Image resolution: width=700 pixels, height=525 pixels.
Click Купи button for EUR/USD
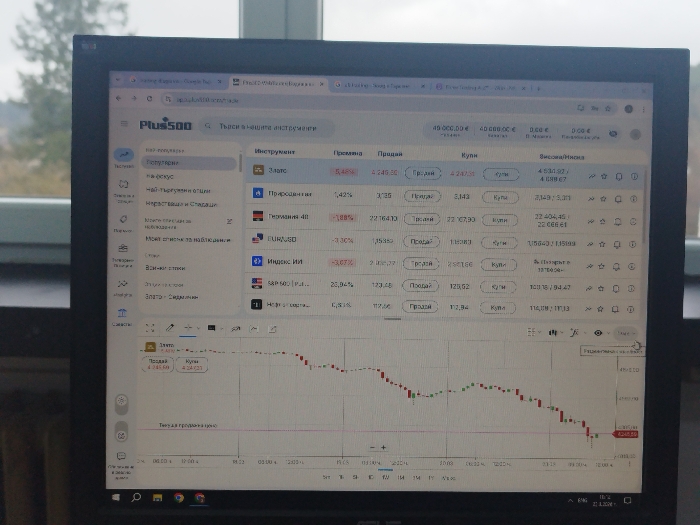click(499, 243)
